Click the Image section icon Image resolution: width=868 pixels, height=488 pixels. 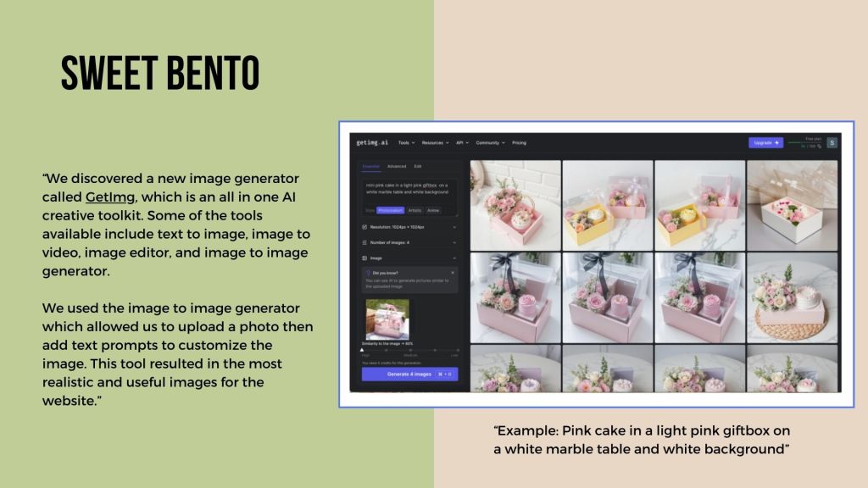(364, 257)
